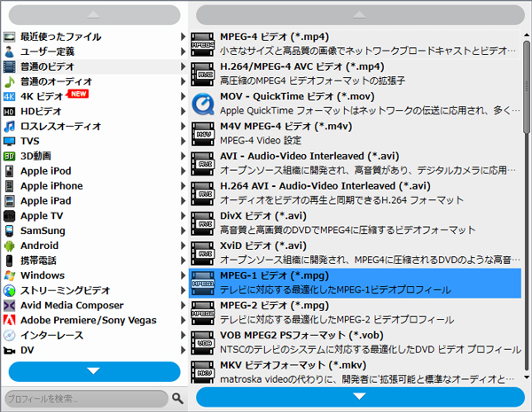
Task: Click scrollbar down arrow in format list
Action: coord(527,377)
